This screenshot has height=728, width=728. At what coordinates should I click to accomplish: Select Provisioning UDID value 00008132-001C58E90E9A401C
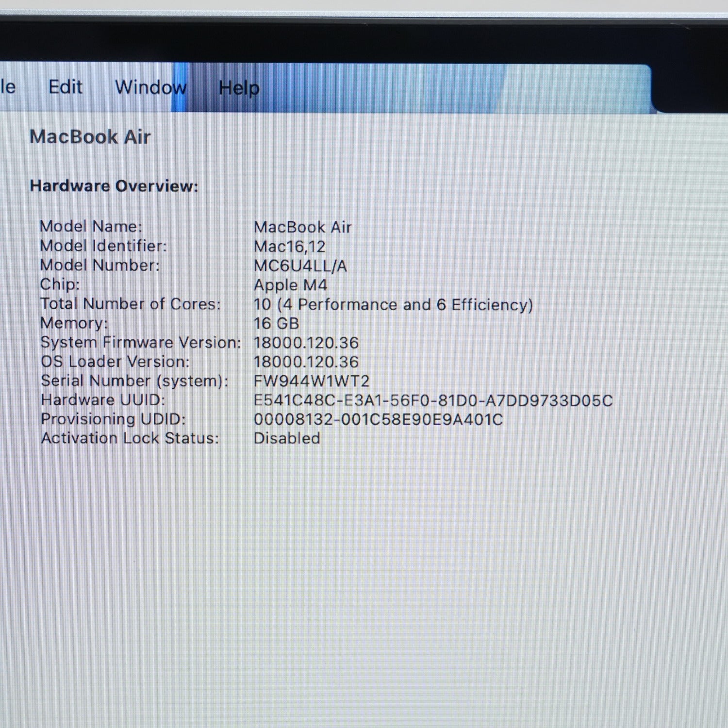[x=379, y=420]
